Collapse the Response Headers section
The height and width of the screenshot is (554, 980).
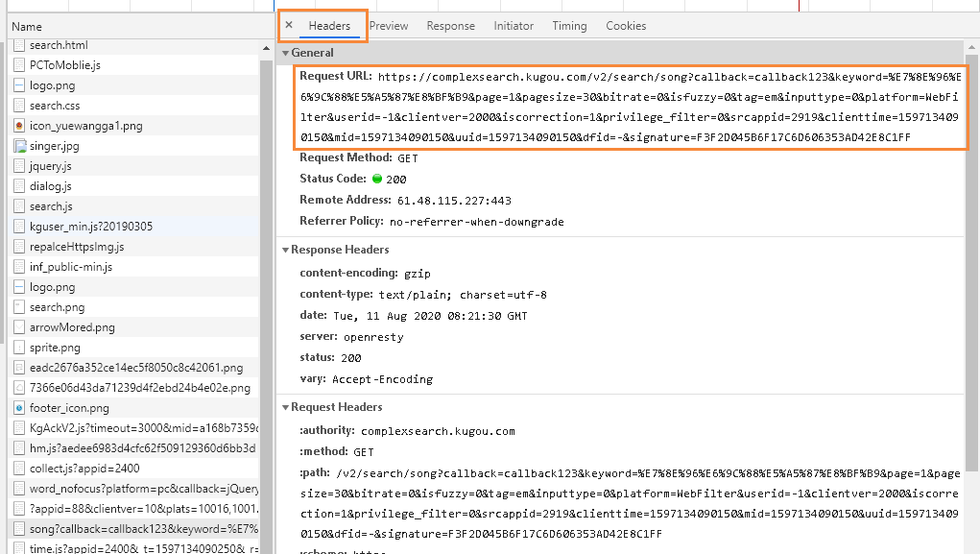pyautogui.click(x=286, y=250)
